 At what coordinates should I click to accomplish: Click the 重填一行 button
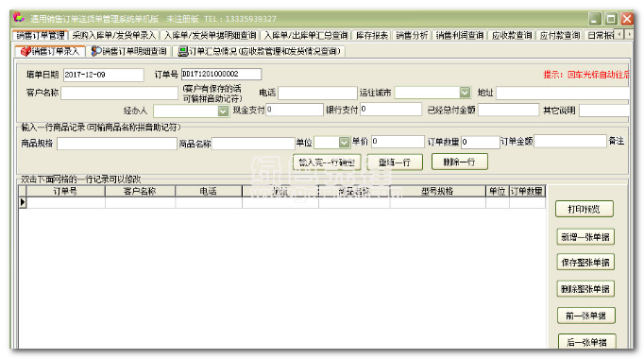395,162
